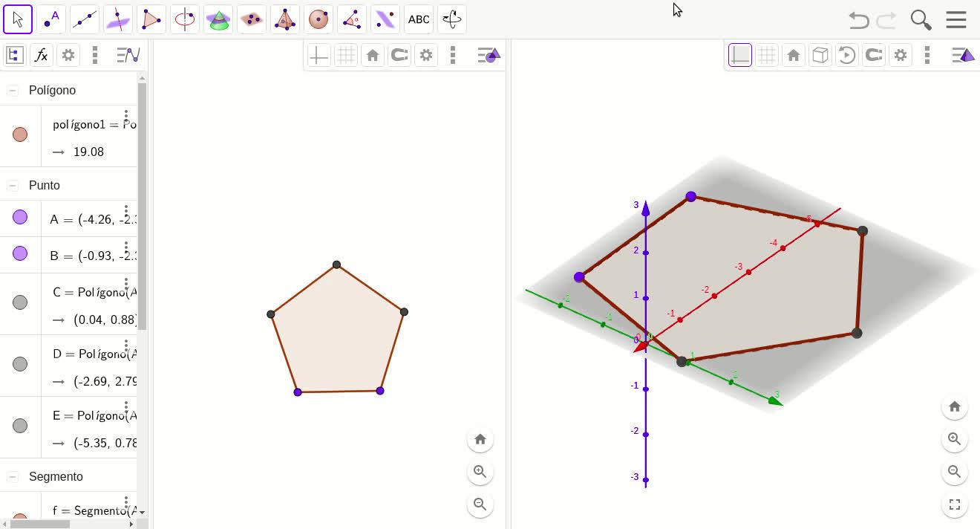980x529 pixels.
Task: Open 2D graphics view three-dot menu
Action: [x=453, y=55]
